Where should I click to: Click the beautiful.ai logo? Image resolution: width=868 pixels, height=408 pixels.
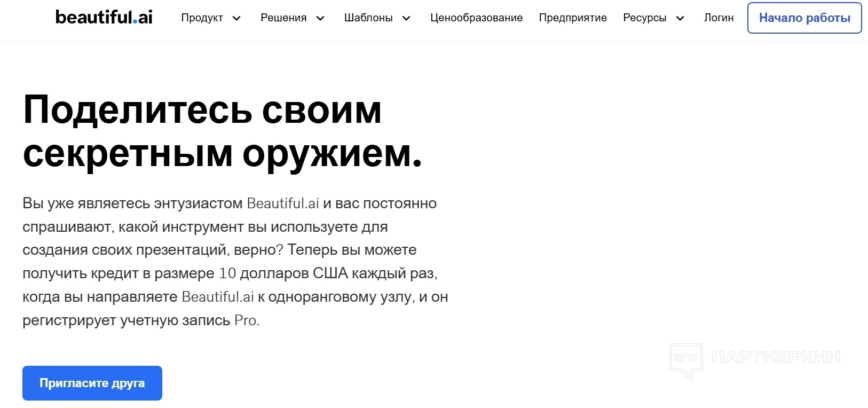[x=104, y=17]
